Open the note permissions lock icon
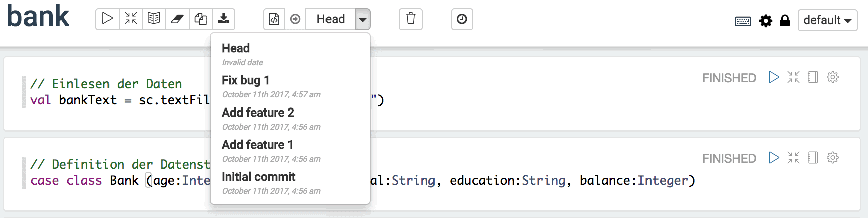 (x=785, y=20)
